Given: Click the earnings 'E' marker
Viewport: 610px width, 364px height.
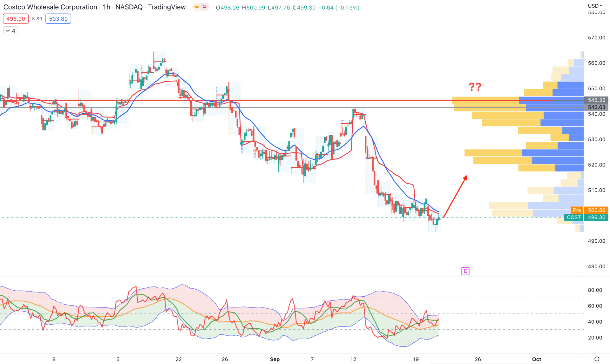Looking at the screenshot, I should tap(465, 271).
